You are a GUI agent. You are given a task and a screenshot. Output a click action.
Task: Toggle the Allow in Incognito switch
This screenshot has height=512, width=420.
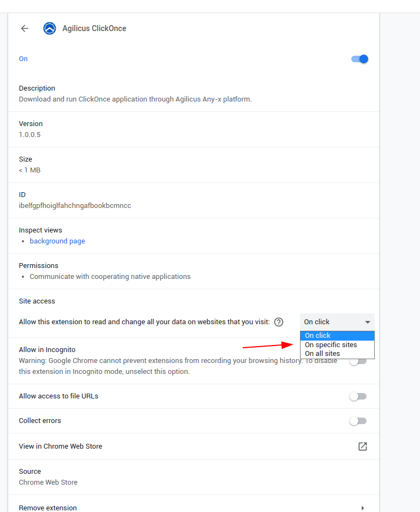click(358, 361)
